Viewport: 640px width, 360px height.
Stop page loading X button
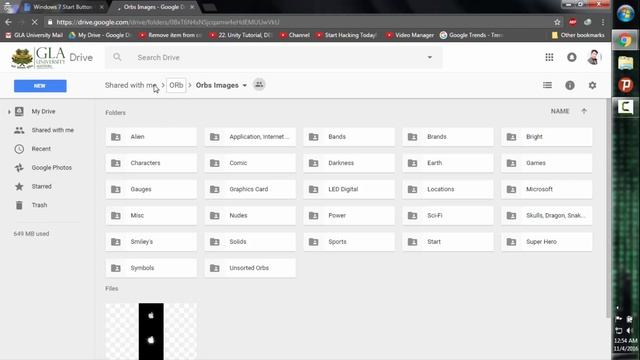coord(34,22)
